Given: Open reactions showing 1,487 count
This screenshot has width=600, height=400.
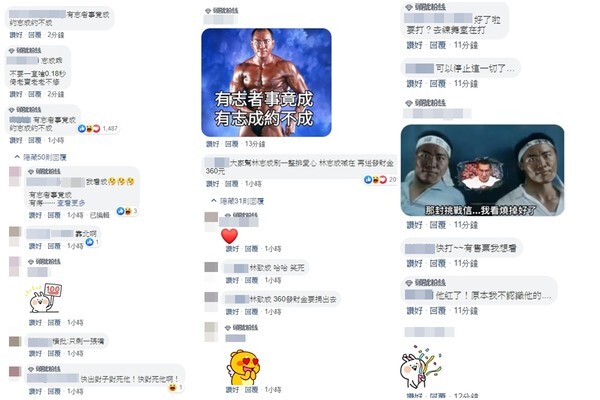Looking at the screenshot, I should [98, 129].
